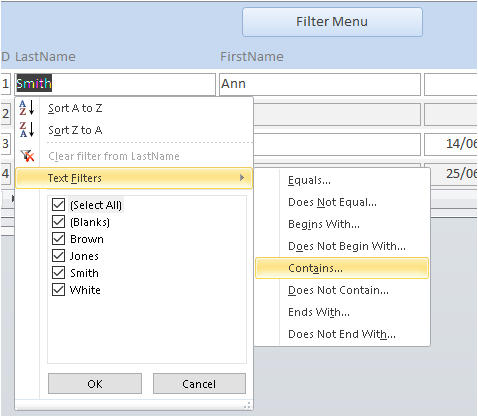Uncheck the Brown checkbox

[58, 239]
